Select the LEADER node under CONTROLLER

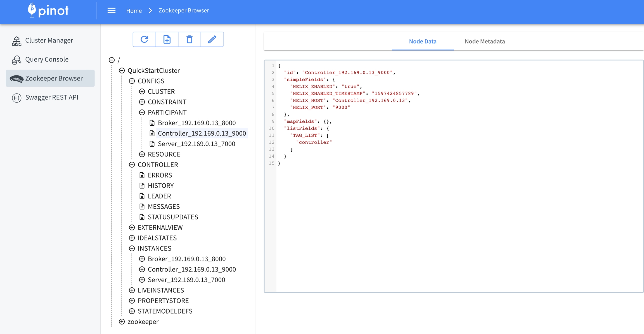coord(159,196)
